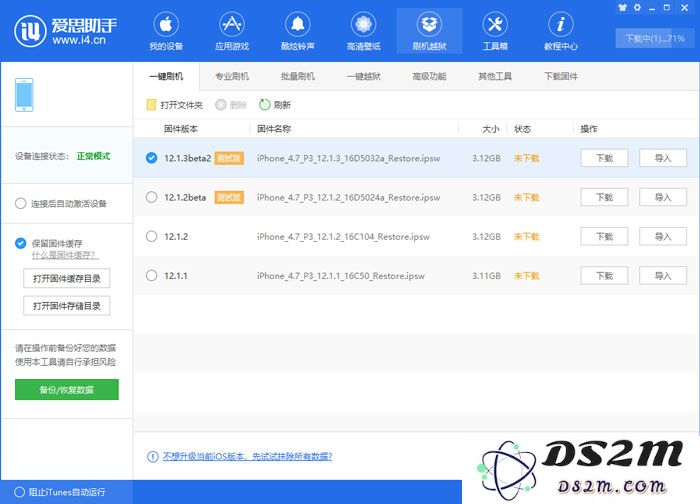Viewport: 700px width, 504px height.
Task: Click 固件名称 column header
Action: pyautogui.click(x=274, y=129)
